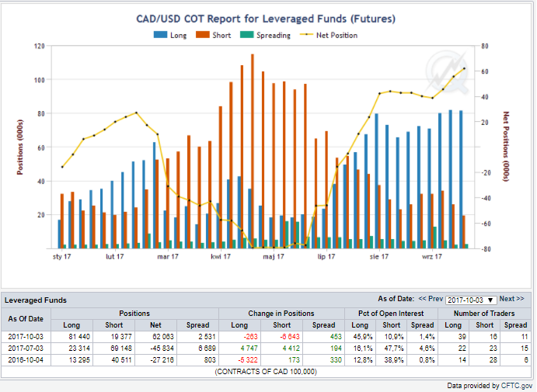This screenshot has height=392, width=537.
Task: Click the Positions column group header
Action: (134, 314)
